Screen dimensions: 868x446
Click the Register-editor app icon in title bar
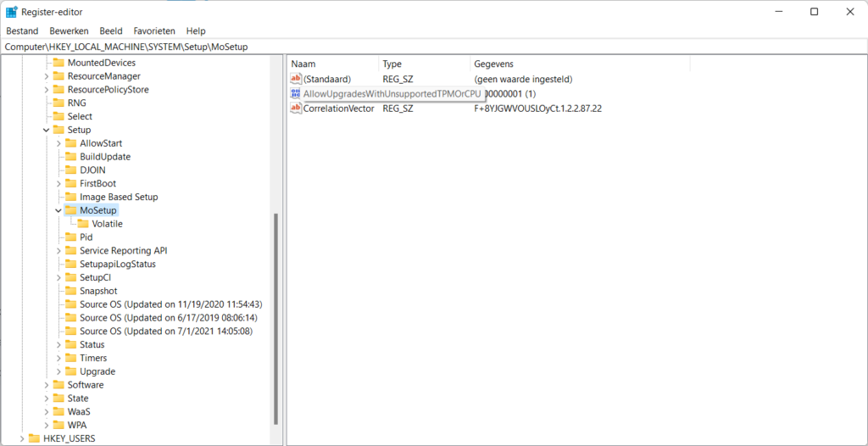11,12
